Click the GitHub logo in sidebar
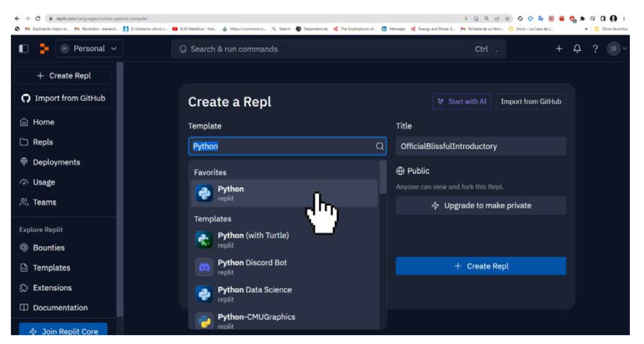 26,98
